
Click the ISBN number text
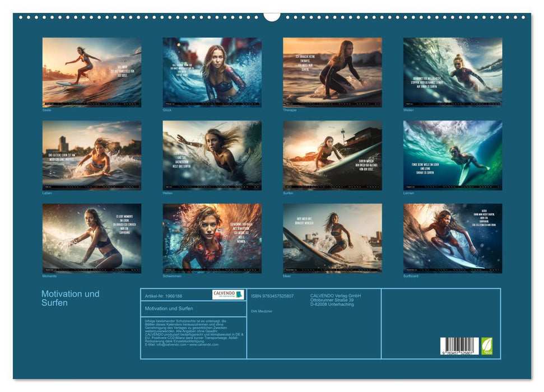(x=272, y=296)
